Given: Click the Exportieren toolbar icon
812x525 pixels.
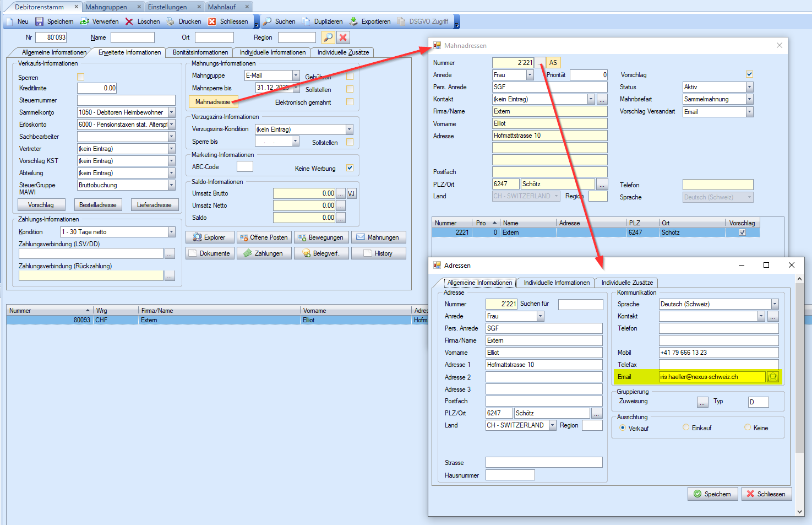Looking at the screenshot, I should point(353,21).
